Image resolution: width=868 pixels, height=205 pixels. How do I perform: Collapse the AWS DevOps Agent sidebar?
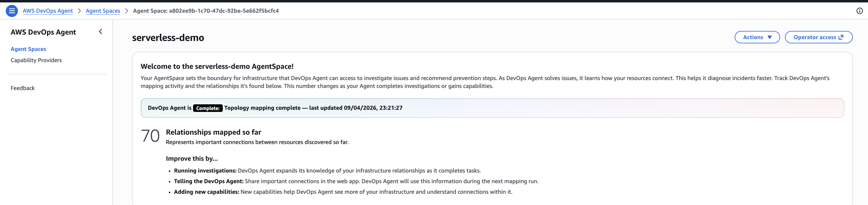coord(100,32)
